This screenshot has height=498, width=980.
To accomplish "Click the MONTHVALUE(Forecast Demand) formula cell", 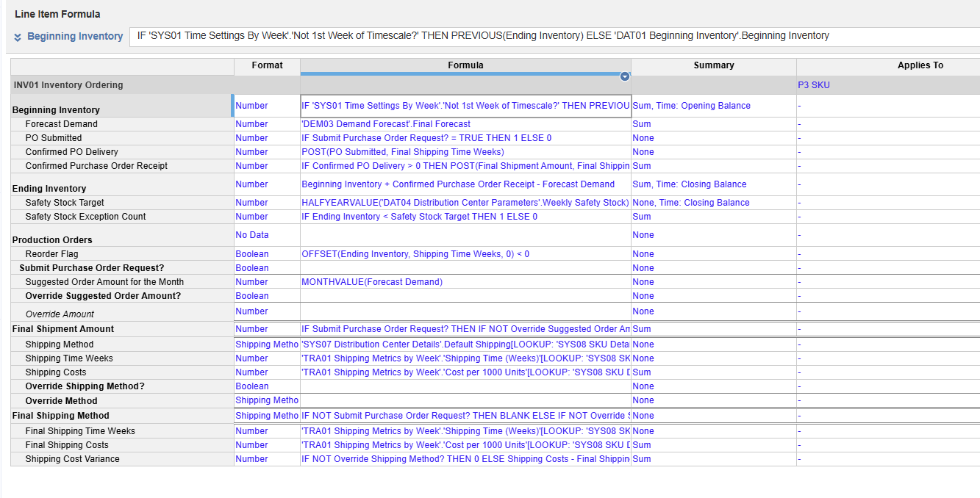I will [465, 282].
